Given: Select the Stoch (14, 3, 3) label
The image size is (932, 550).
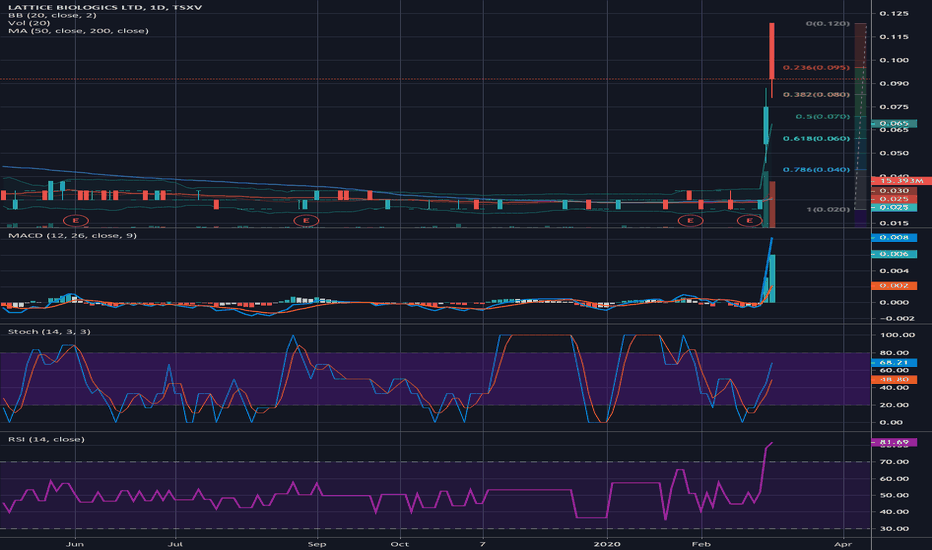Looking at the screenshot, I should (x=49, y=331).
